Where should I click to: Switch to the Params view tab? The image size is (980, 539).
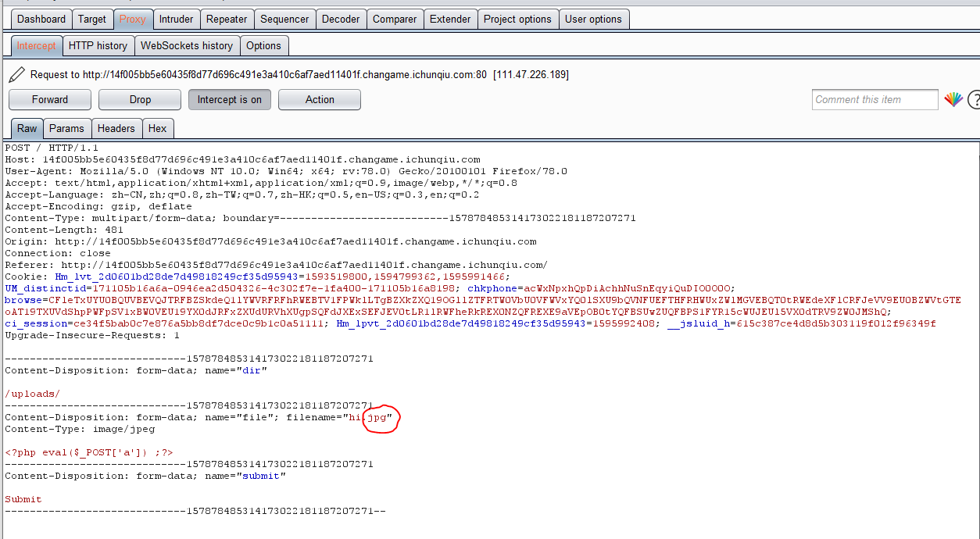[x=66, y=128]
